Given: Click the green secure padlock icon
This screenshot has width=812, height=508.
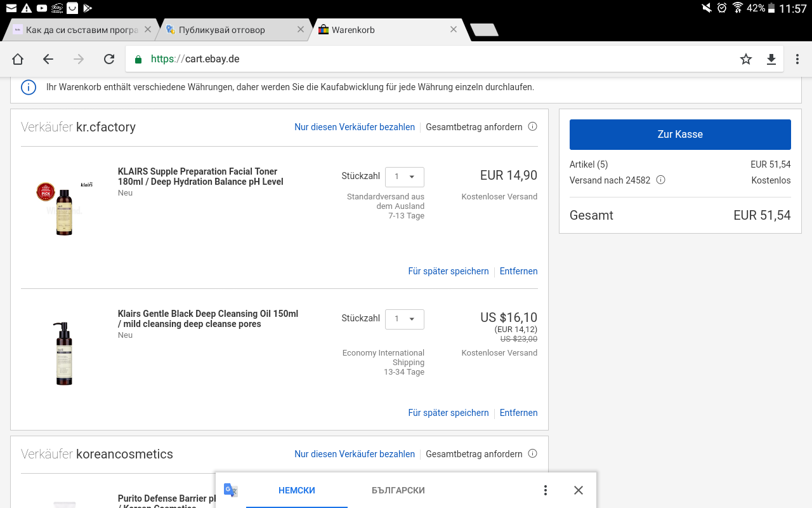Looking at the screenshot, I should tap(138, 59).
